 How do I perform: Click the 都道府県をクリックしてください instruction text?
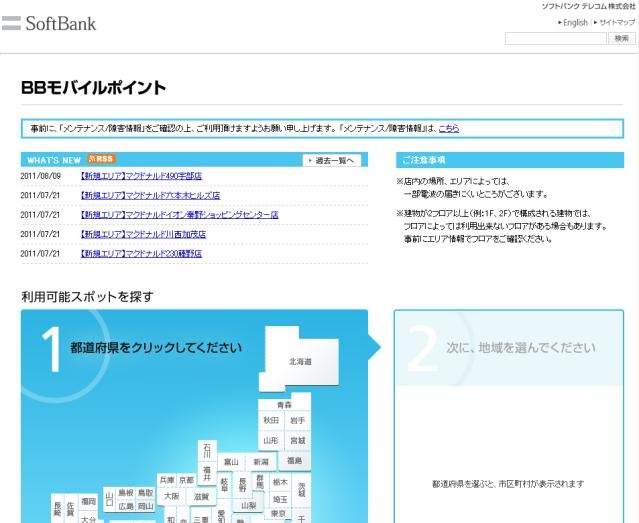click(x=156, y=348)
